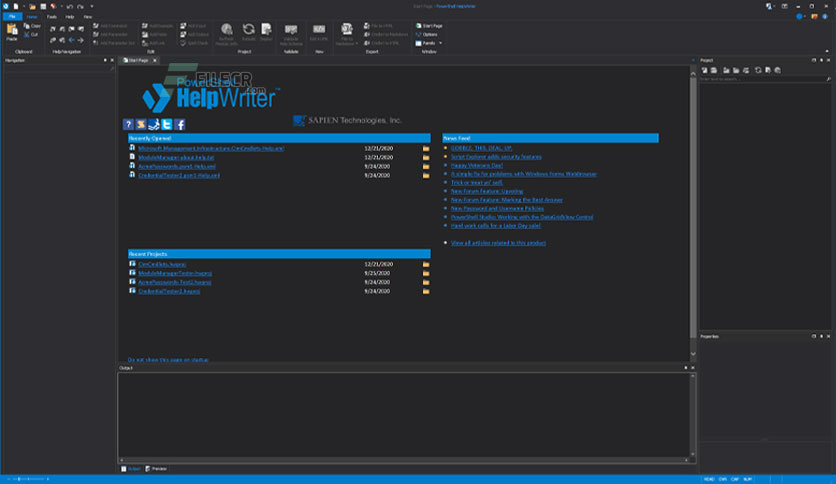Screen dimensions: 836x484
Task: Click Copy in the Clipboard group
Action: [x=32, y=26]
